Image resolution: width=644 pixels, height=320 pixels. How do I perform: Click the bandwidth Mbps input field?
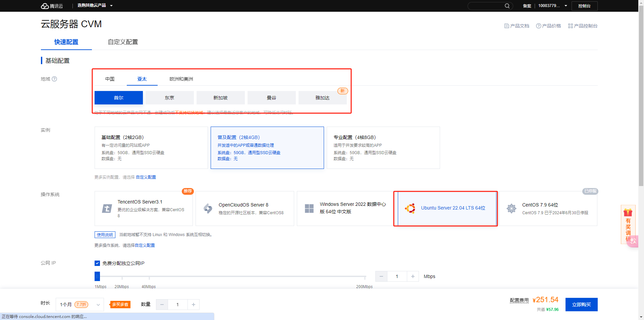[x=397, y=276]
